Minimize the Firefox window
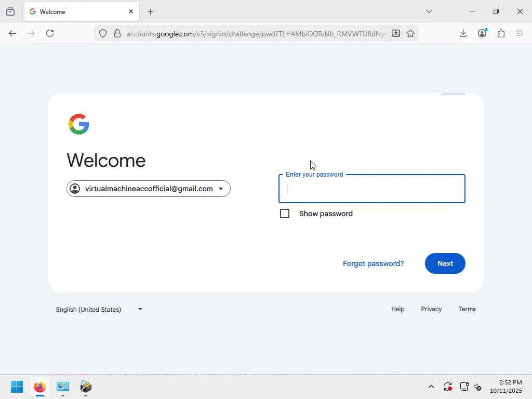This screenshot has width=532, height=399. click(x=472, y=11)
